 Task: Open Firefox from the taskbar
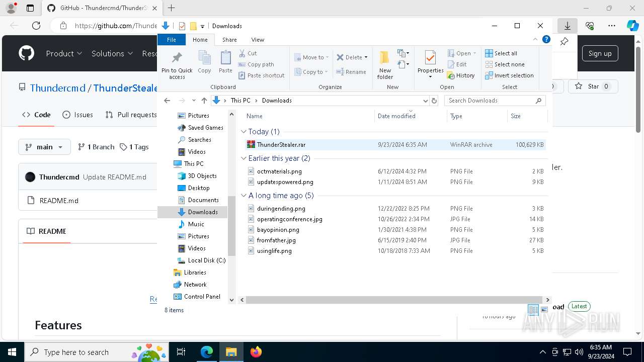point(256,352)
